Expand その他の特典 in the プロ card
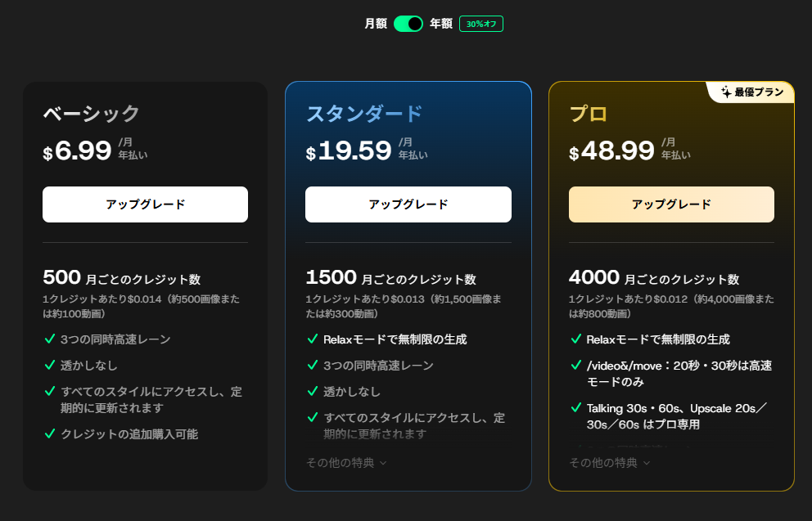This screenshot has height=521, width=812. (610, 463)
